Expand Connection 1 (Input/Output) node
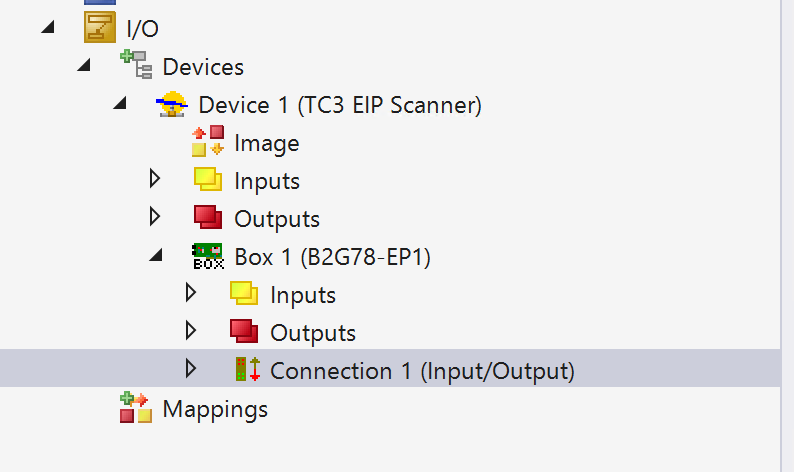 pyautogui.click(x=191, y=370)
